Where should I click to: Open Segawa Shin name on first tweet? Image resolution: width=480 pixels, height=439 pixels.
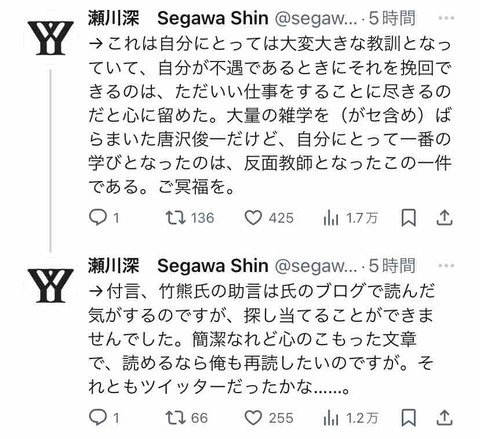coord(213,18)
